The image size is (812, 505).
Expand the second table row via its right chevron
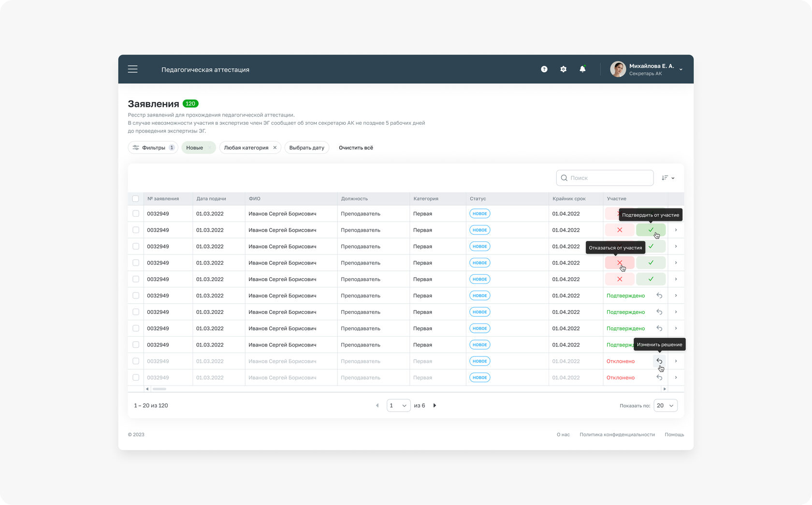point(676,230)
